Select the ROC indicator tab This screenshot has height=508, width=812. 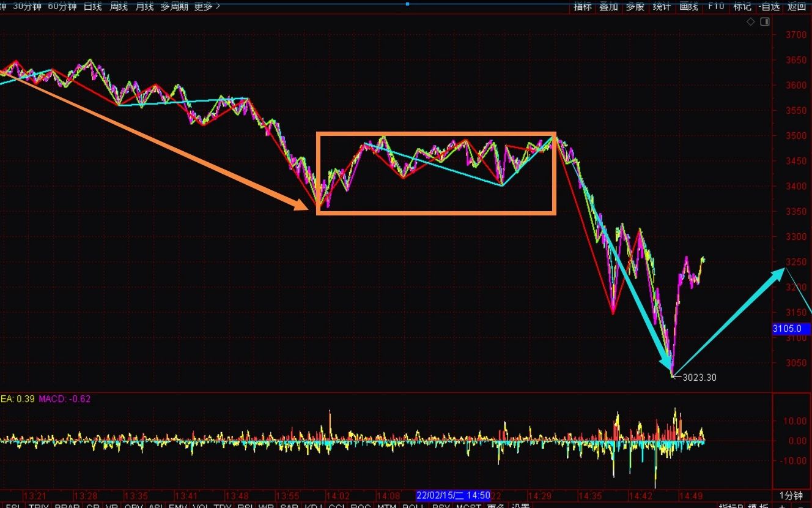pos(361,506)
